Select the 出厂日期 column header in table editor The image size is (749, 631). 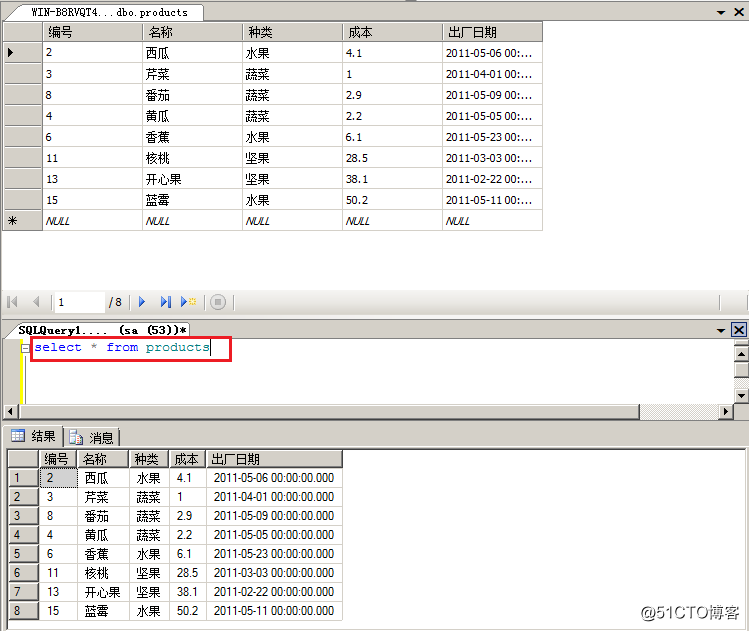click(492, 32)
